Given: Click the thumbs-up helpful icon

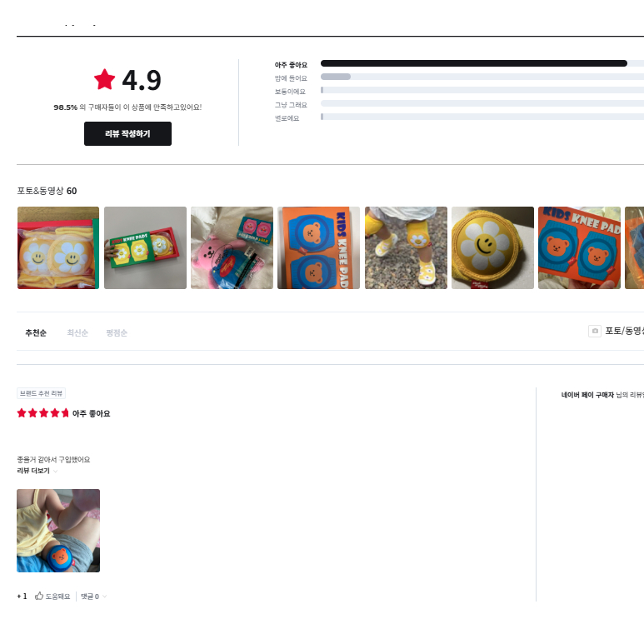Looking at the screenshot, I should tap(39, 596).
